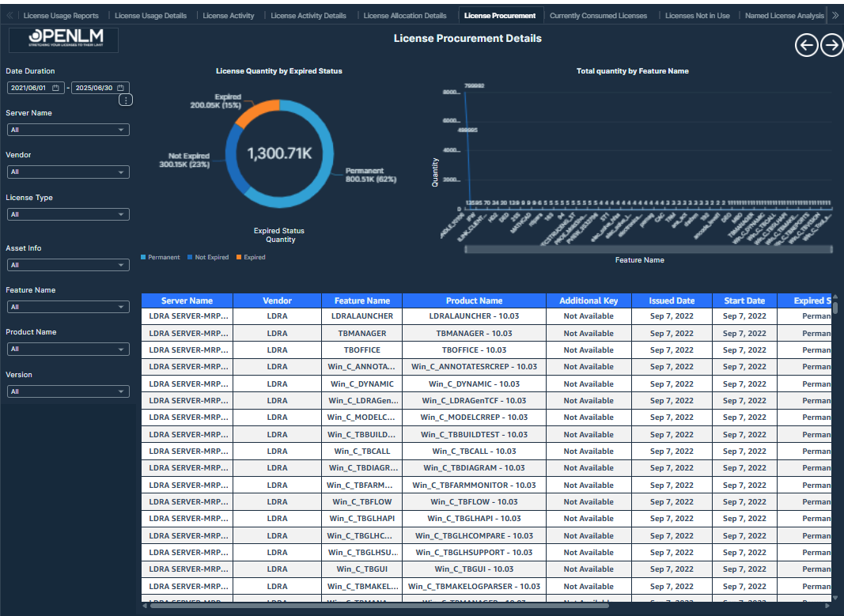
Task: Open start date calendar picker icon
Action: click(x=55, y=88)
